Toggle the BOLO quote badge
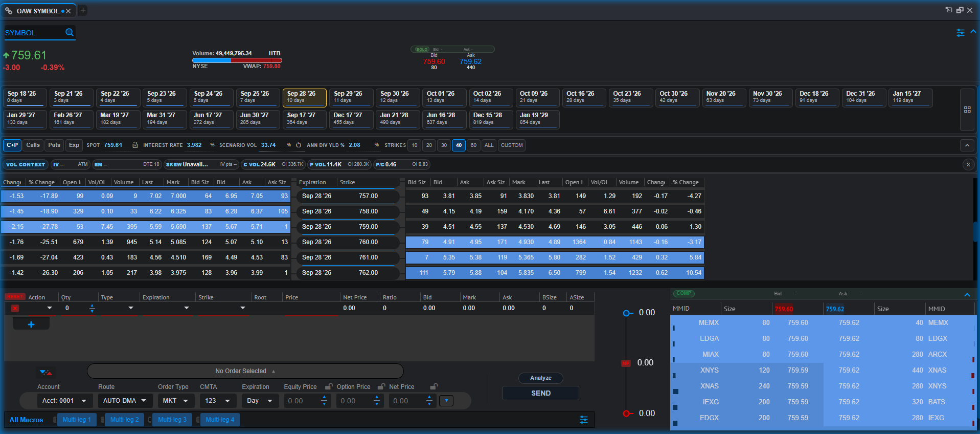This screenshot has width=980, height=434. 422,50
